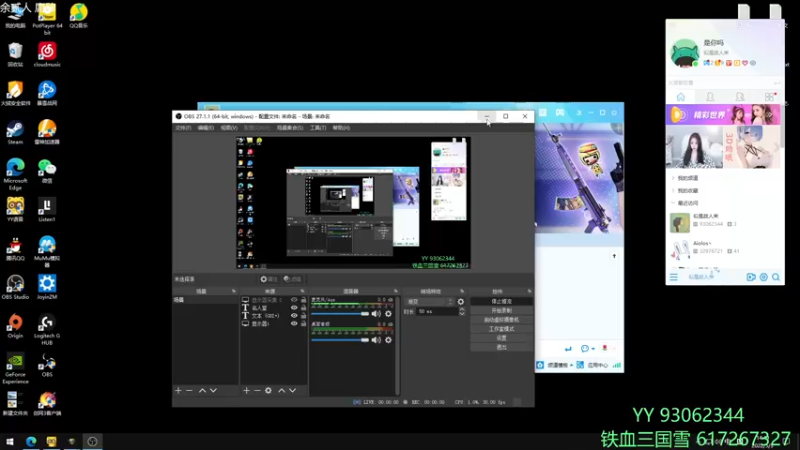The width and height of the screenshot is (800, 450).
Task: Open the 渐变 scene transition dropdown
Action: point(430,302)
